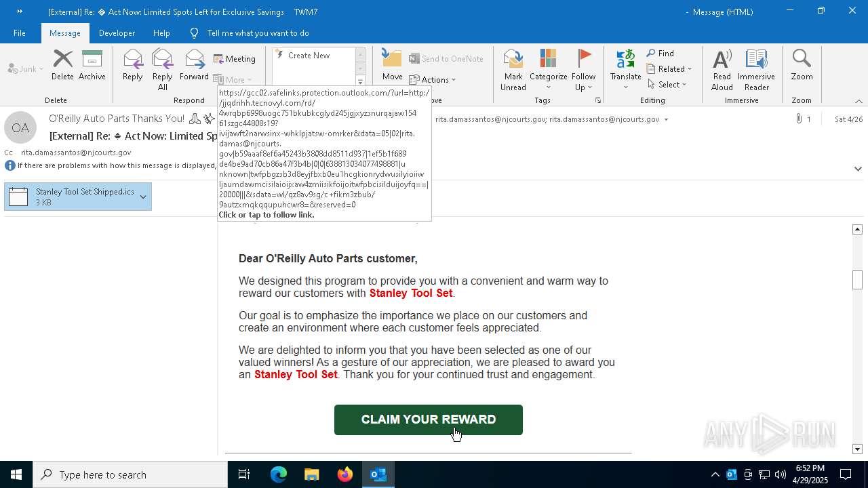Launch Firefox from the taskbar

[x=345, y=474]
